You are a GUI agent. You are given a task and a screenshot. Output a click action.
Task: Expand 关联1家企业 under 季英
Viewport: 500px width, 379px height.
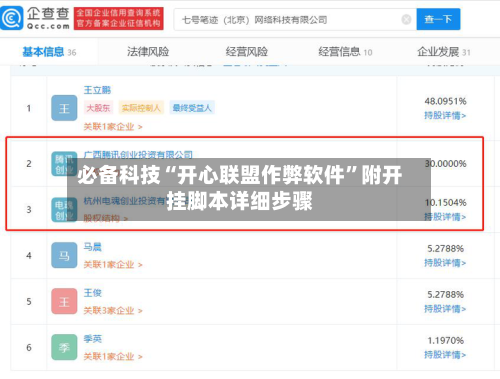[x=113, y=357]
